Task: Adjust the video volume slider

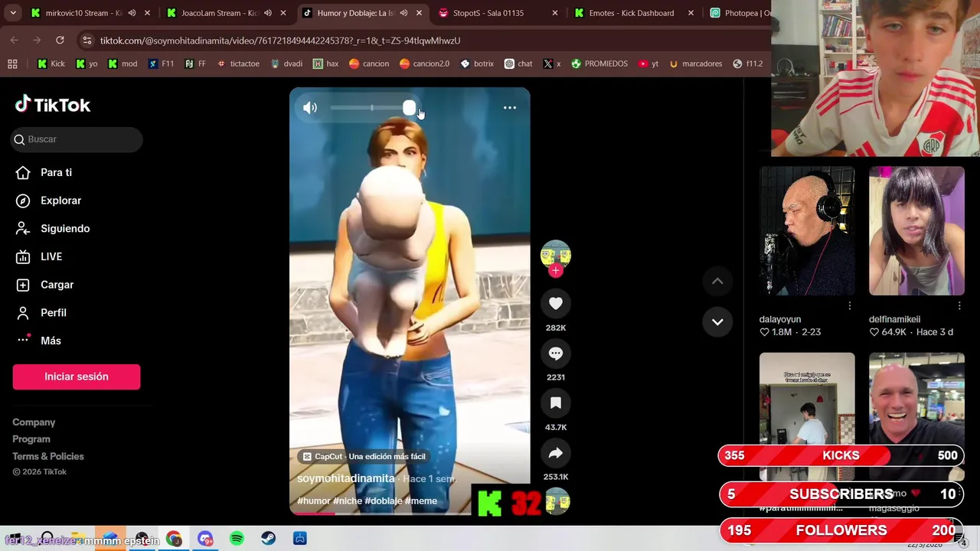Action: [x=373, y=108]
